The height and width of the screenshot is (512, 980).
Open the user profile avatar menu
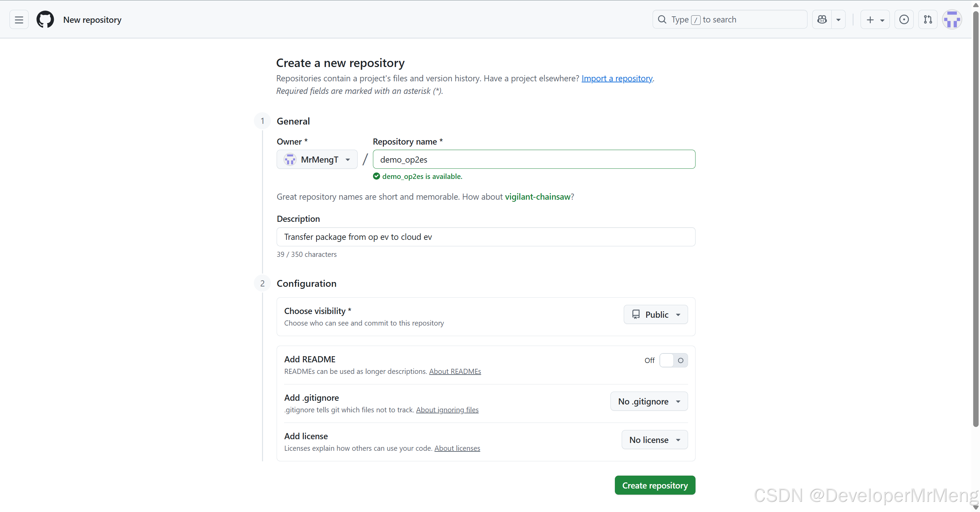[x=952, y=20]
